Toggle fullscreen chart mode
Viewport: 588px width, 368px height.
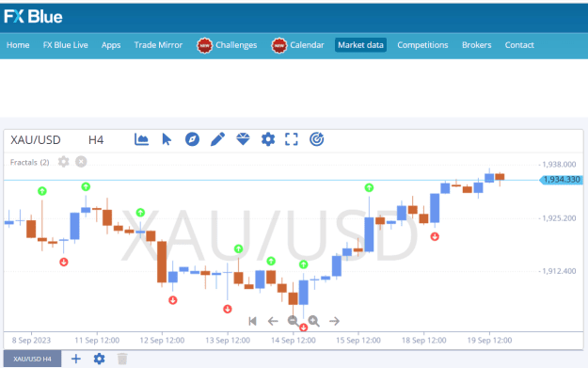tap(292, 139)
